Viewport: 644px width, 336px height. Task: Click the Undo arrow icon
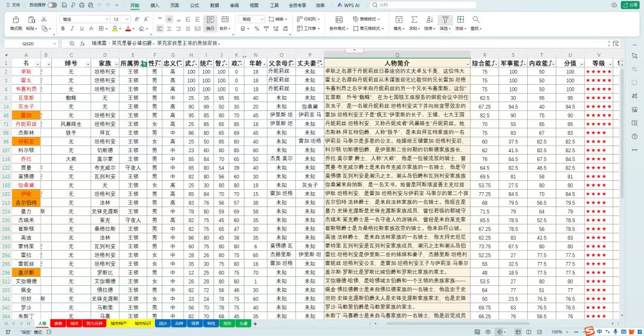(100, 5)
